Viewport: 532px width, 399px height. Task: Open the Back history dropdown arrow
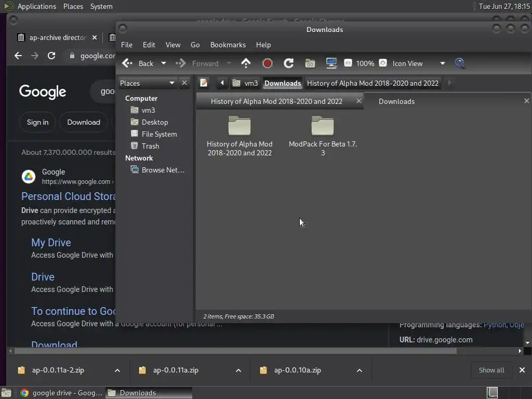pos(164,63)
